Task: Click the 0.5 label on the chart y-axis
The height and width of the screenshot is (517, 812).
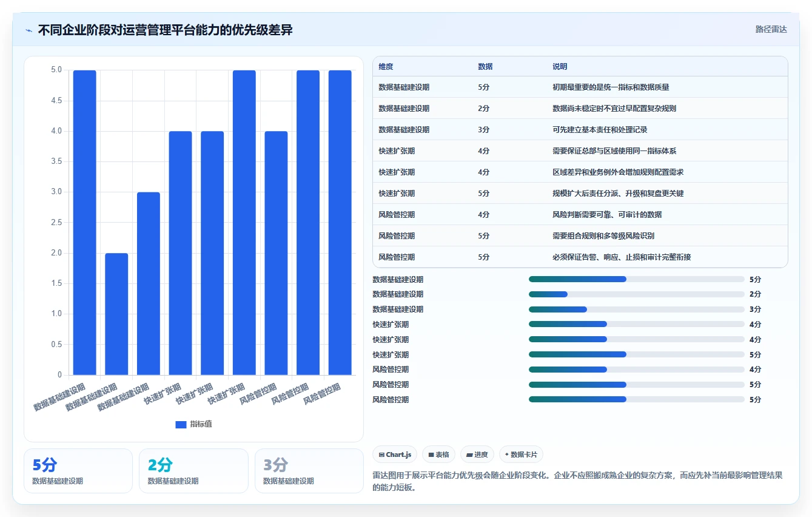Action: tap(56, 345)
